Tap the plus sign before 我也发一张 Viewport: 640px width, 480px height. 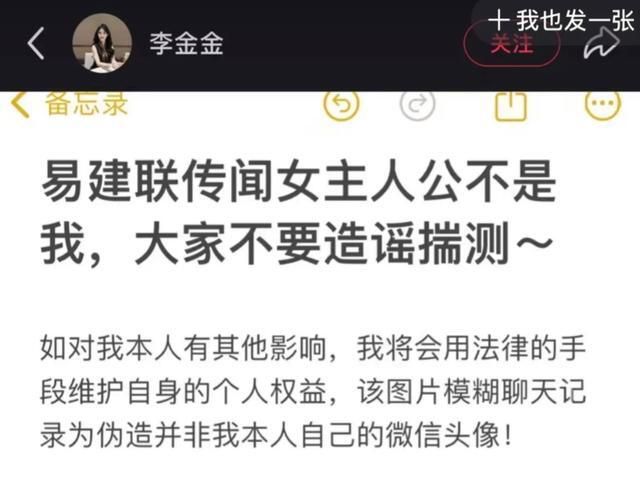499,21
